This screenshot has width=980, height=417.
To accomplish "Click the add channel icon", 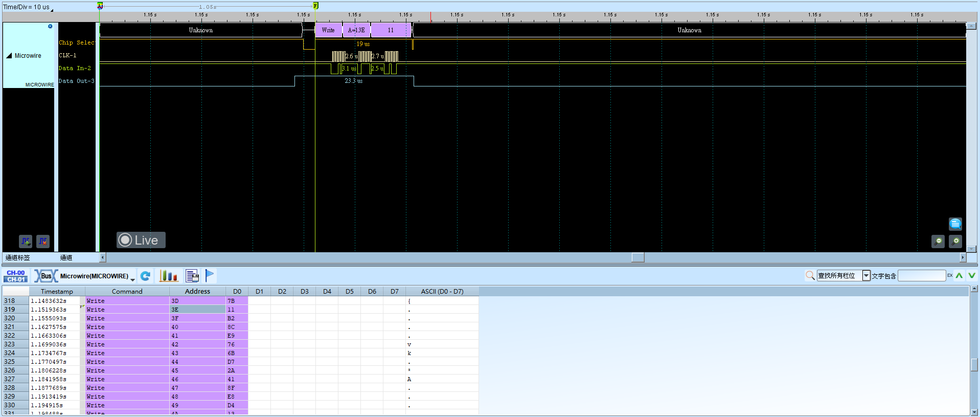I will coord(26,241).
